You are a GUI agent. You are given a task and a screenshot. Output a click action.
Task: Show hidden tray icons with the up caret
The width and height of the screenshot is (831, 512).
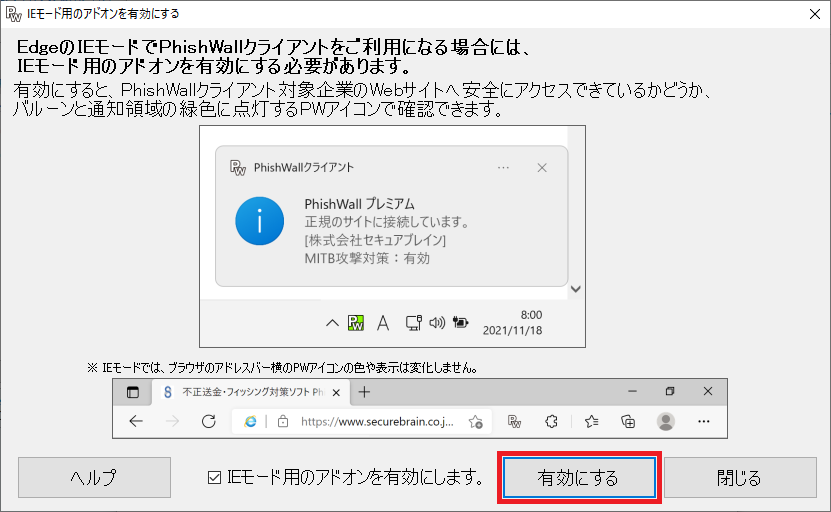(x=332, y=323)
